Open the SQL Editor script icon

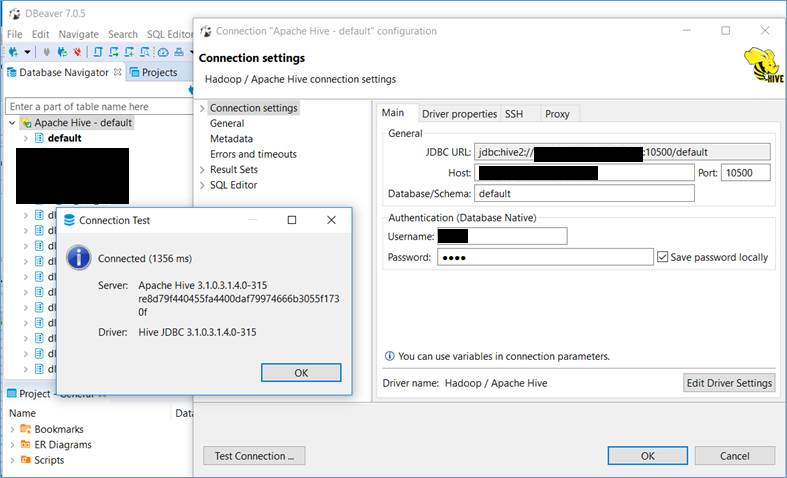(98, 52)
